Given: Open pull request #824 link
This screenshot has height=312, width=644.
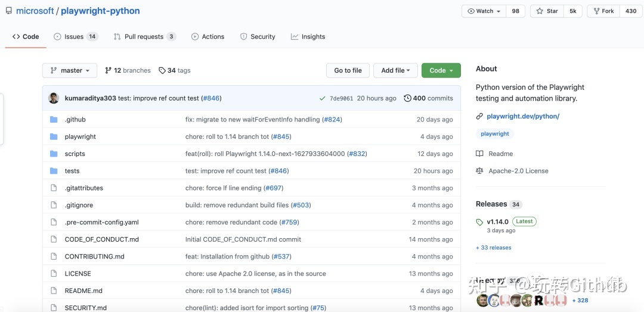Looking at the screenshot, I should (x=332, y=119).
